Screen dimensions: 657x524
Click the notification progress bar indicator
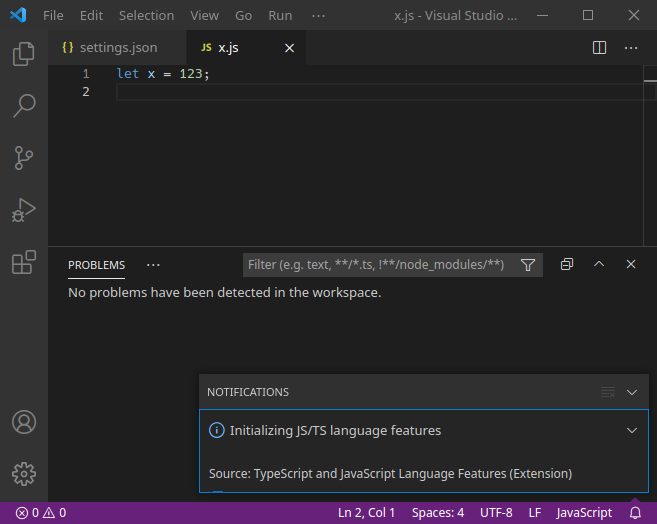pos(218,491)
